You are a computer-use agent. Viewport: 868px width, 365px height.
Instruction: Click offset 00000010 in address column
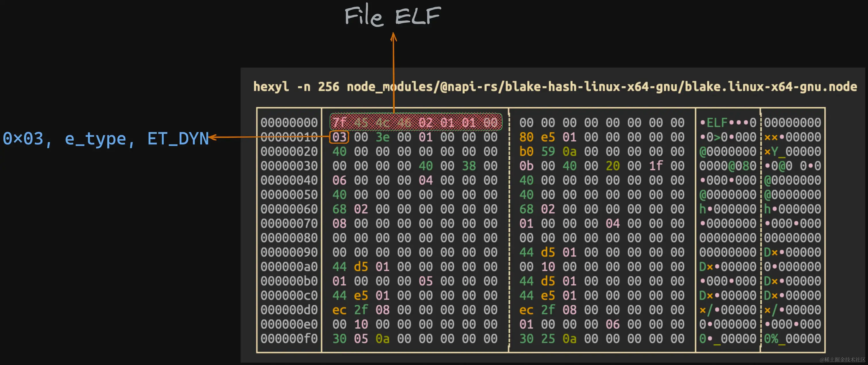pyautogui.click(x=289, y=137)
